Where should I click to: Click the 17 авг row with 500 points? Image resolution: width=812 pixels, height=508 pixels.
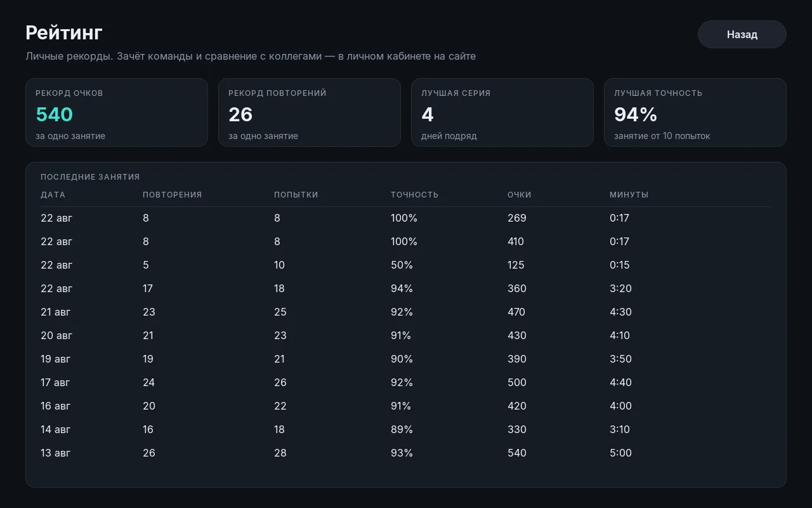[406, 383]
